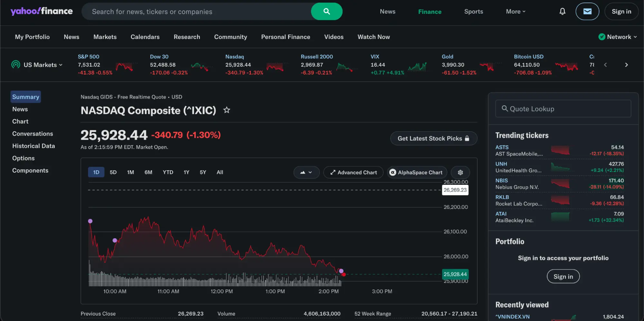
Task: Click the green search magnifier button
Action: [327, 11]
